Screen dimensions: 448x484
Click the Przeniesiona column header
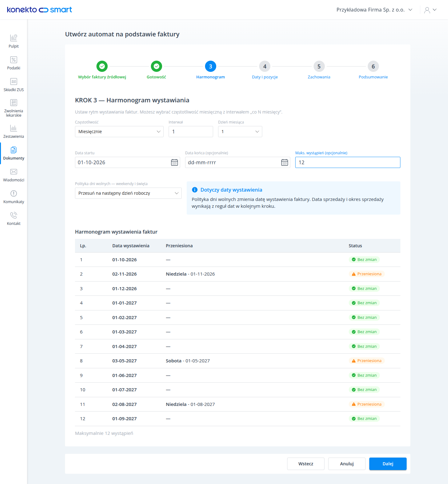(179, 246)
